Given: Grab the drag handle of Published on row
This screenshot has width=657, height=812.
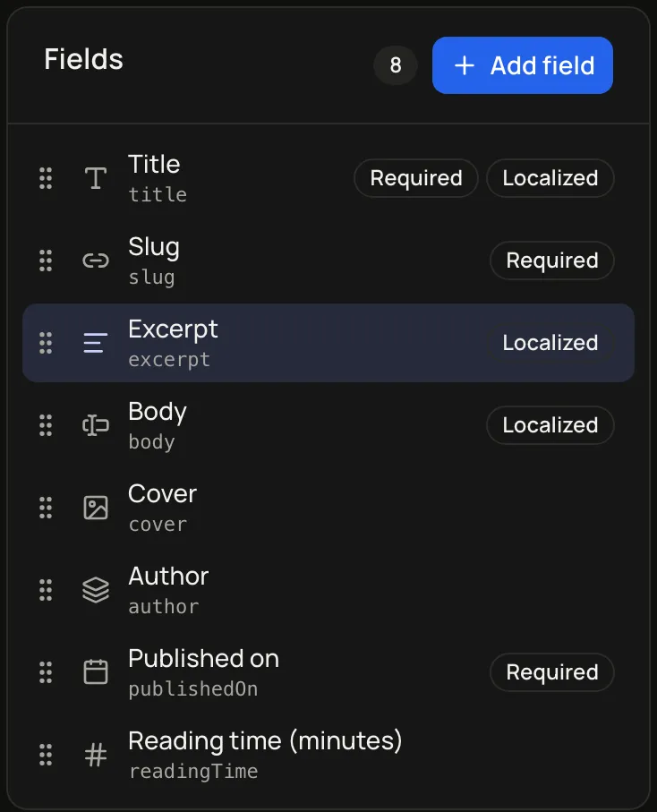Looking at the screenshot, I should (x=46, y=672).
